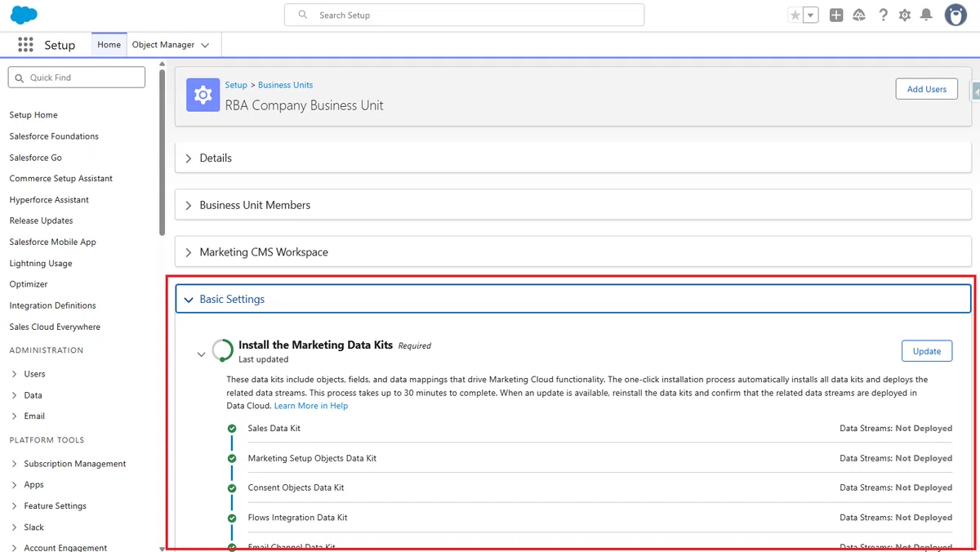Open the App Launcher grid icon

click(25, 45)
